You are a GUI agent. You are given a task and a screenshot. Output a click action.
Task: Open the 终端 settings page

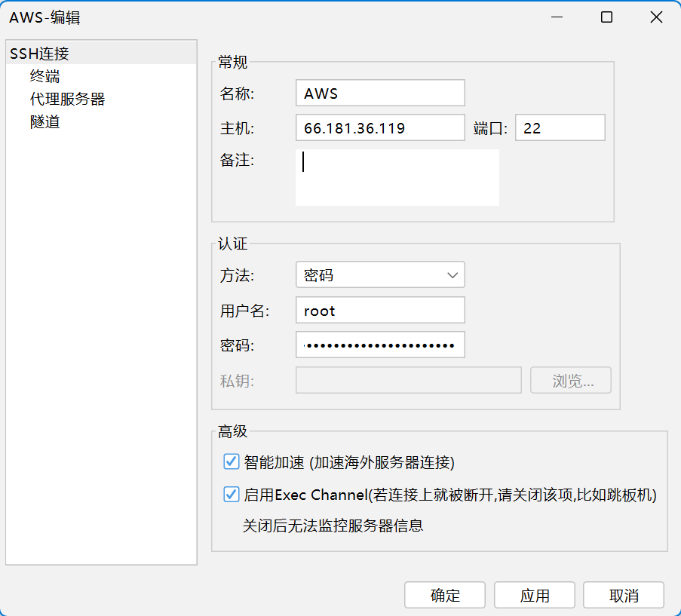45,76
